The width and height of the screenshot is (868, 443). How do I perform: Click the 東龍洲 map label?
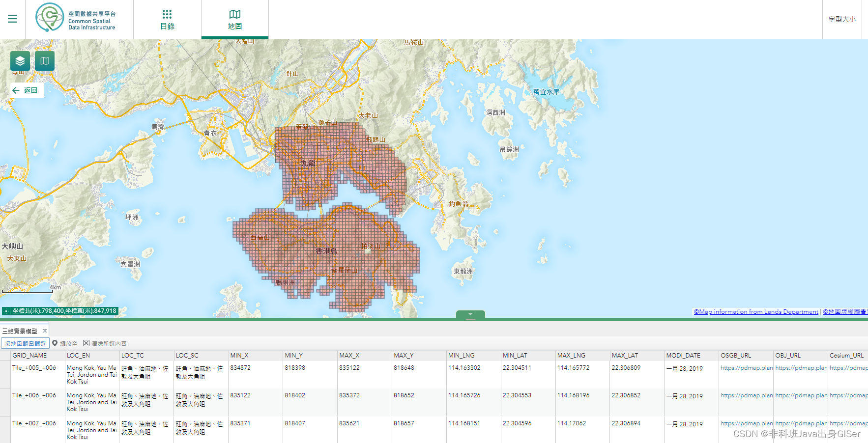pos(463,271)
